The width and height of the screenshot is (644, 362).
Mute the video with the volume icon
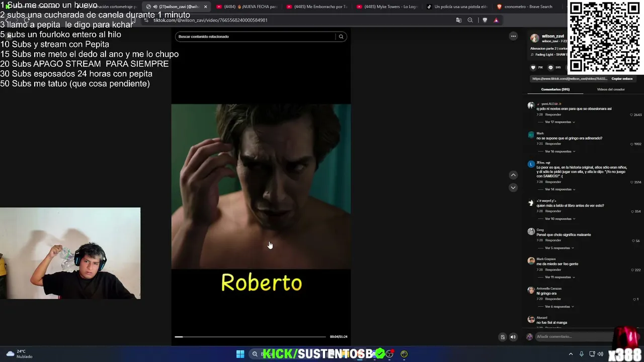click(513, 337)
